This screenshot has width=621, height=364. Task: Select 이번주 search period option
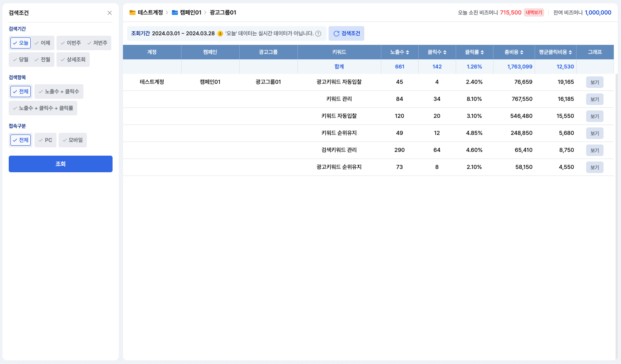pos(71,43)
